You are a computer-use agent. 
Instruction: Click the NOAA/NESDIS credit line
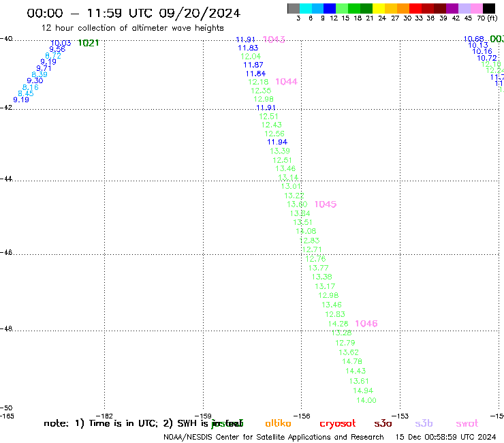point(274,437)
